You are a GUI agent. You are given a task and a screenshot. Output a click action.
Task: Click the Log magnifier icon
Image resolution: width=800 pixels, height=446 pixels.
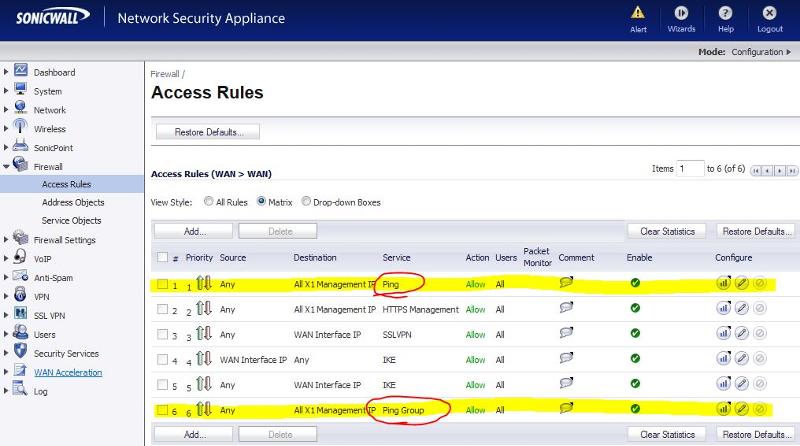(20, 388)
